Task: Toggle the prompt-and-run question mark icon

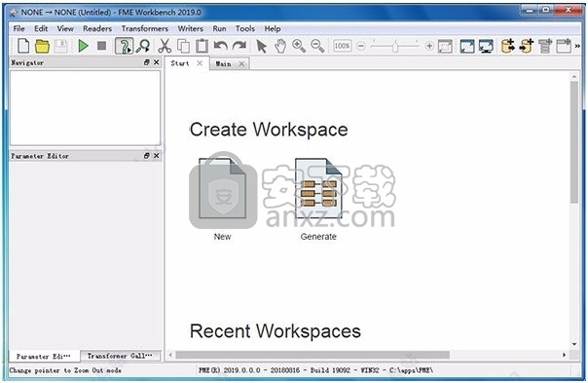Action: tap(124, 46)
